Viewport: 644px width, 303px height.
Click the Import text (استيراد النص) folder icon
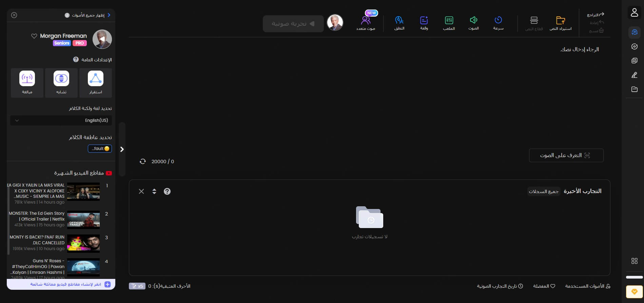click(561, 20)
